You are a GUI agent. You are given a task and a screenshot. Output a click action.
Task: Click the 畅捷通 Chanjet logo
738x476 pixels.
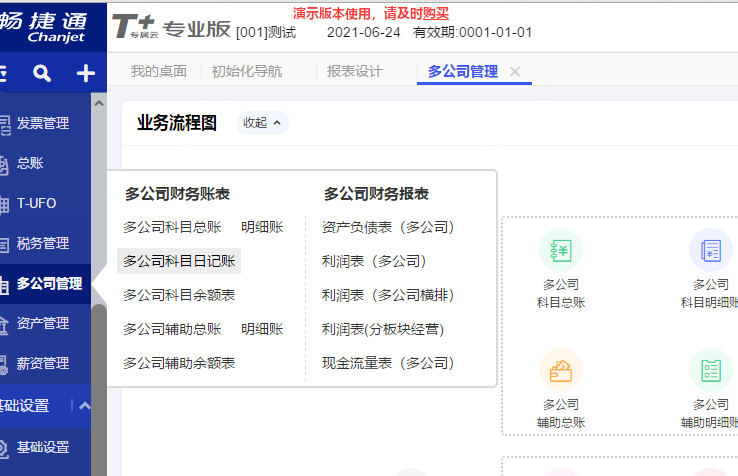pos(44,27)
